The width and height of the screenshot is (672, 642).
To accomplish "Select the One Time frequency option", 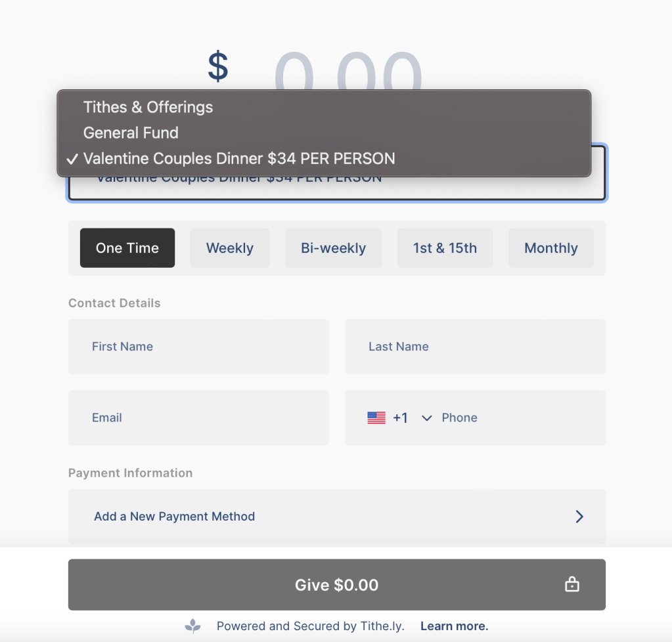I will [127, 248].
